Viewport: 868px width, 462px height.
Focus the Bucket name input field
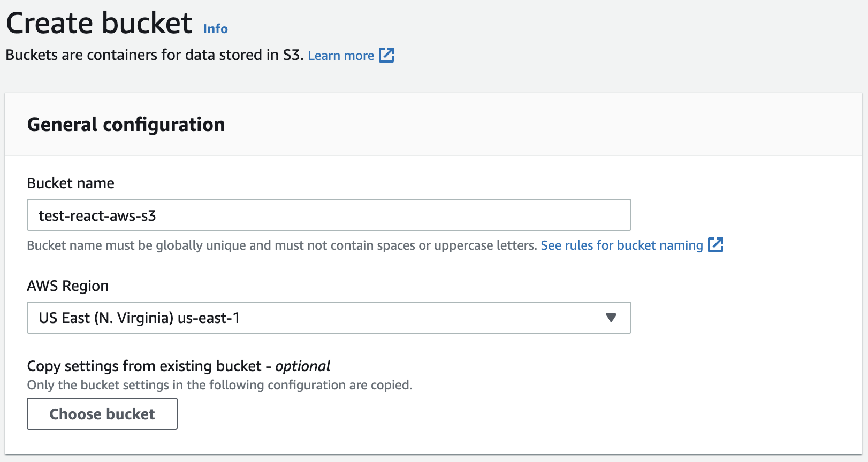[x=329, y=215]
